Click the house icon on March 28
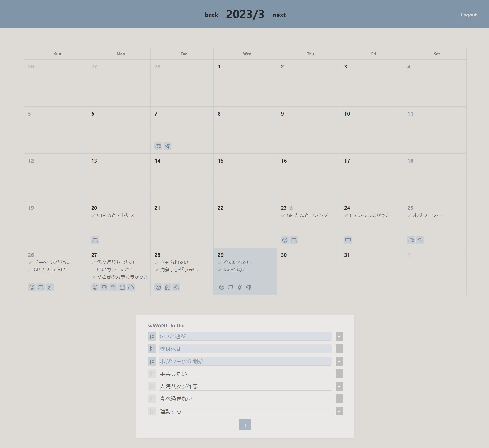This screenshot has height=448, width=489. coord(167,287)
